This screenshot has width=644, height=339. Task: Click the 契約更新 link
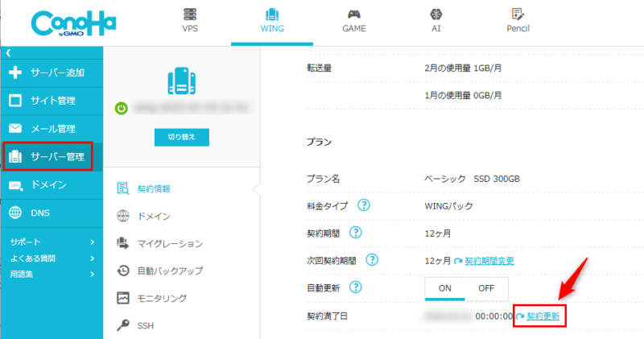(x=543, y=316)
